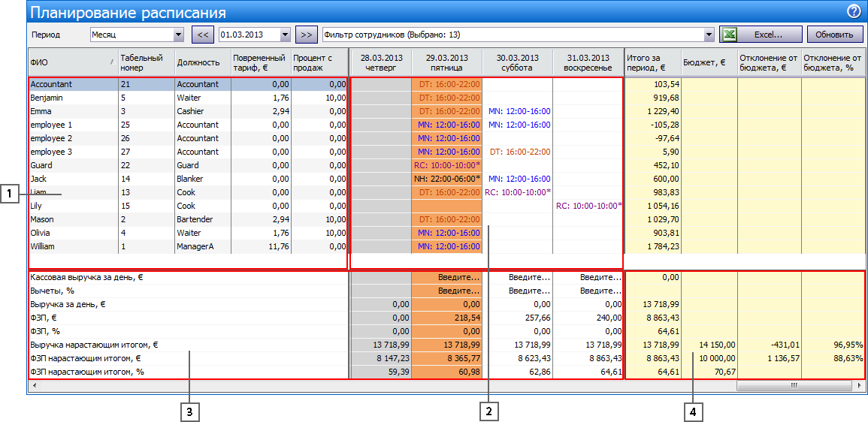The image size is (868, 422).
Task: Click the horizontal scrollbar left arrow
Action: click(x=33, y=386)
